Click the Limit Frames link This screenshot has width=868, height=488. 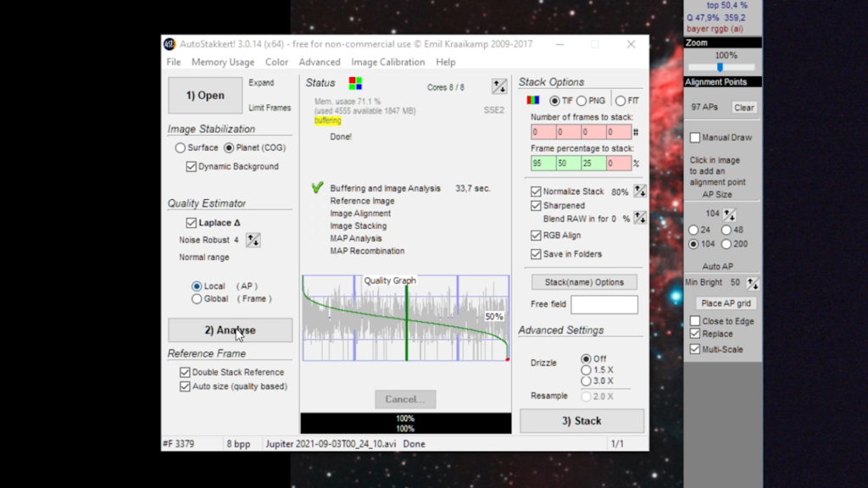tap(270, 108)
